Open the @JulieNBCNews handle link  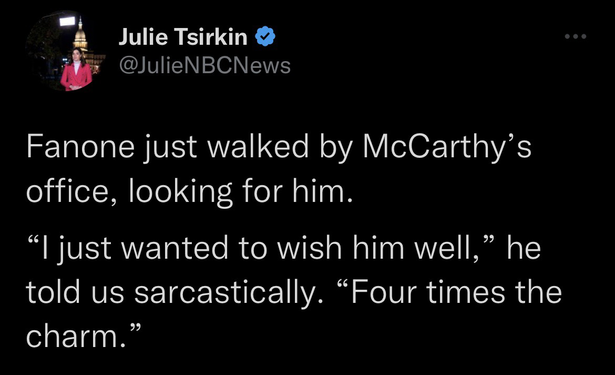click(x=204, y=65)
